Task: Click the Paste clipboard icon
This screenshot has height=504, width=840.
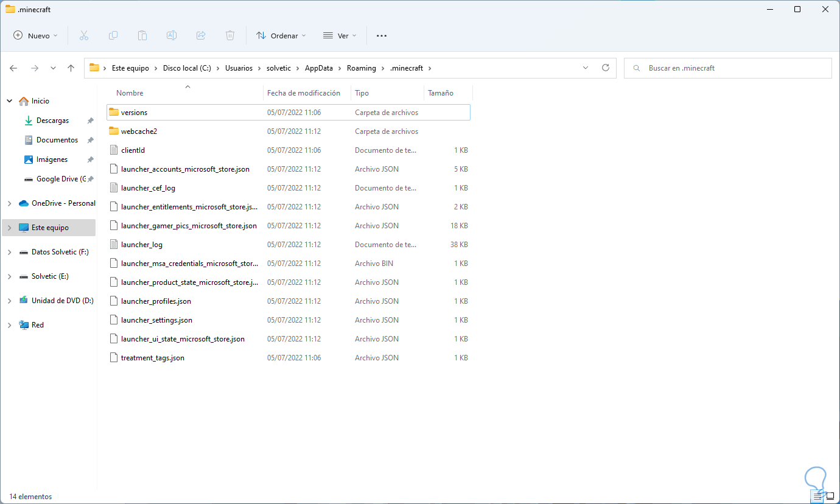Action: pos(142,36)
